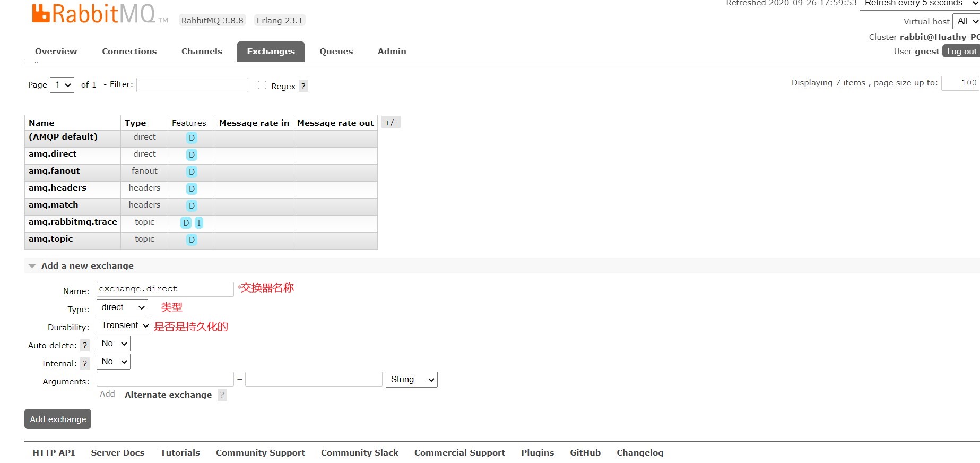
Task: Open the amq.topic exchange
Action: click(x=51, y=239)
